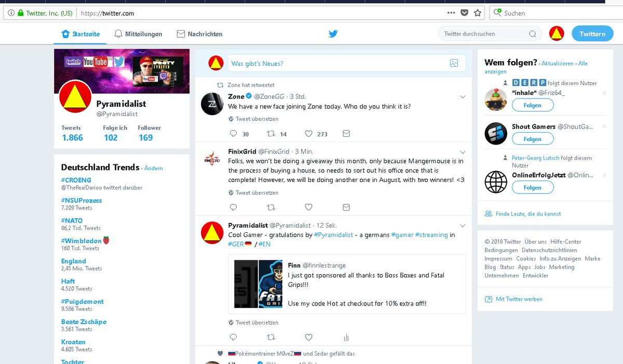623x364 pixels.
Task: Open the quoted Finn tweet image thumbnail
Action: (x=258, y=284)
